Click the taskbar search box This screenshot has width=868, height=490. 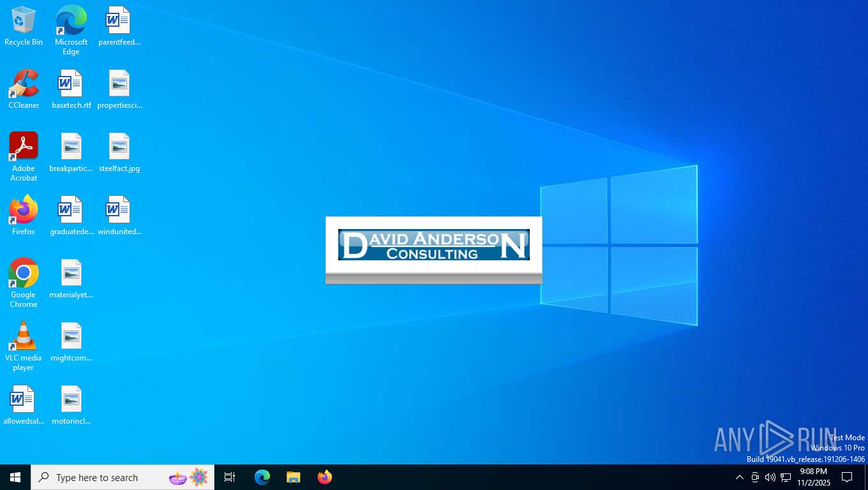coord(123,477)
